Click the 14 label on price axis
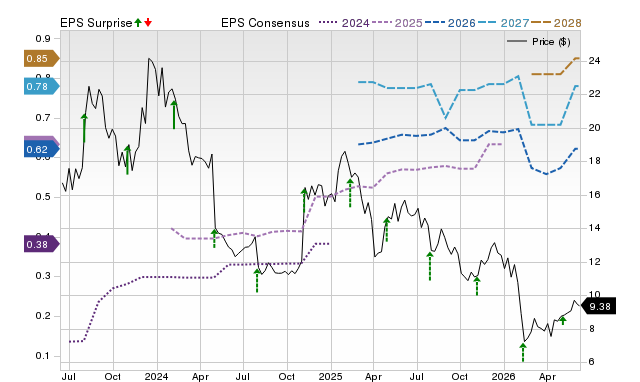Viewport: 640px width, 382px height. tap(594, 228)
